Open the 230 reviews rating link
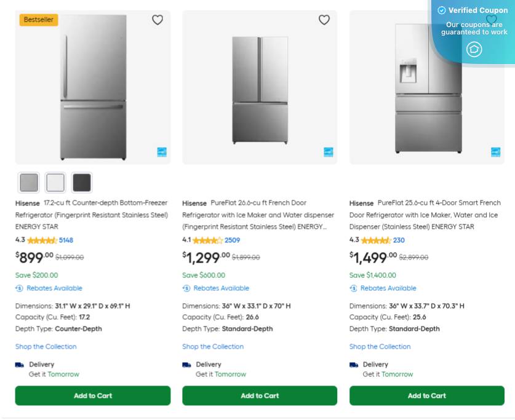Viewport: 515px width, 420px height. pos(399,240)
